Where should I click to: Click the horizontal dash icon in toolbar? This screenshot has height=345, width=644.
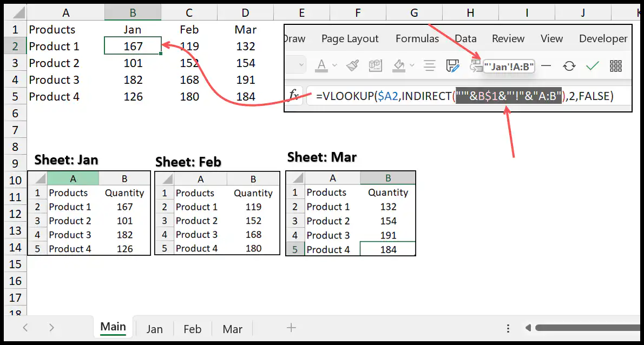point(546,65)
